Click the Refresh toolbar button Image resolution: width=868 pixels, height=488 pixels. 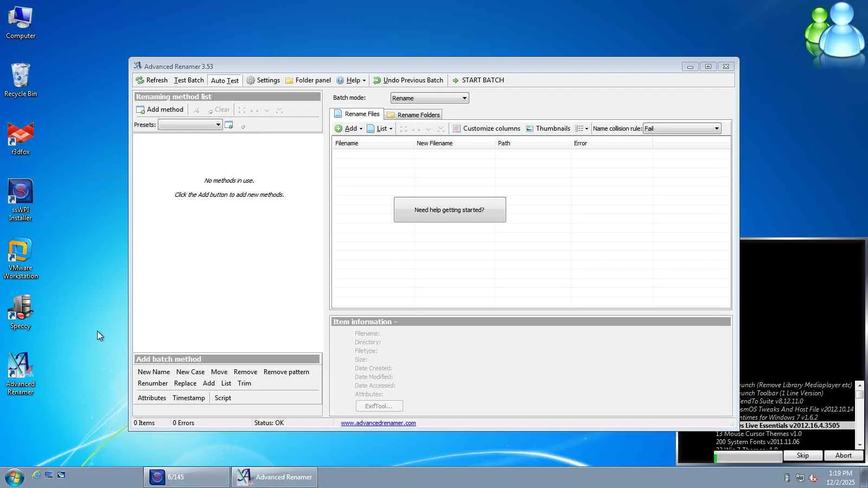coord(152,80)
